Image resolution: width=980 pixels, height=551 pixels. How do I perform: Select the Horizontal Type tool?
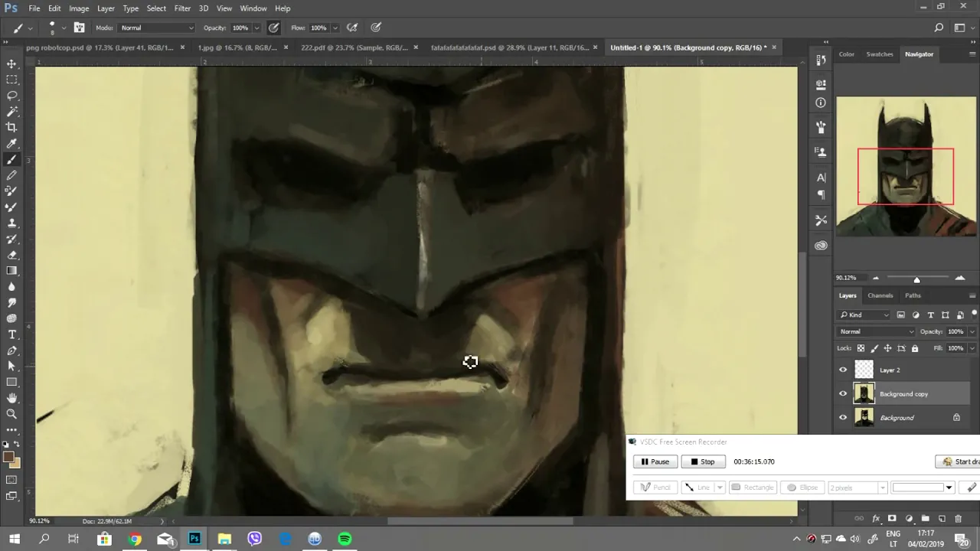(11, 334)
